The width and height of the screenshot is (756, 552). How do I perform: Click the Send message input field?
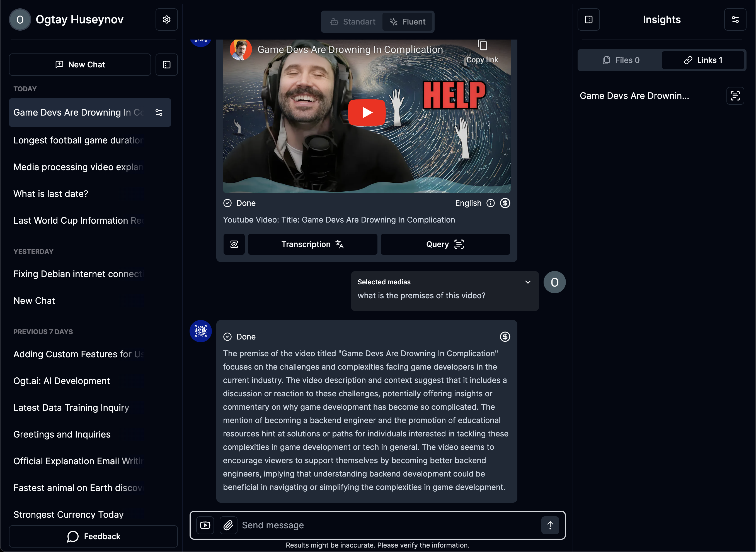coord(388,525)
